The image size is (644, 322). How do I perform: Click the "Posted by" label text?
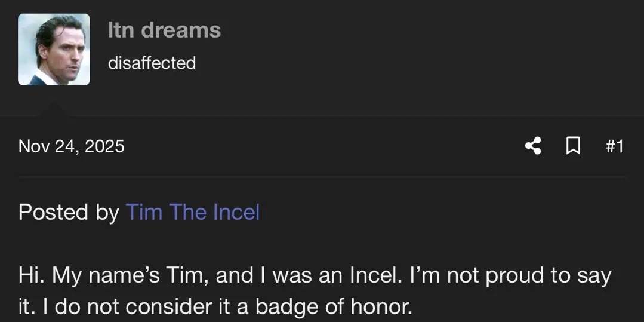coord(69,212)
